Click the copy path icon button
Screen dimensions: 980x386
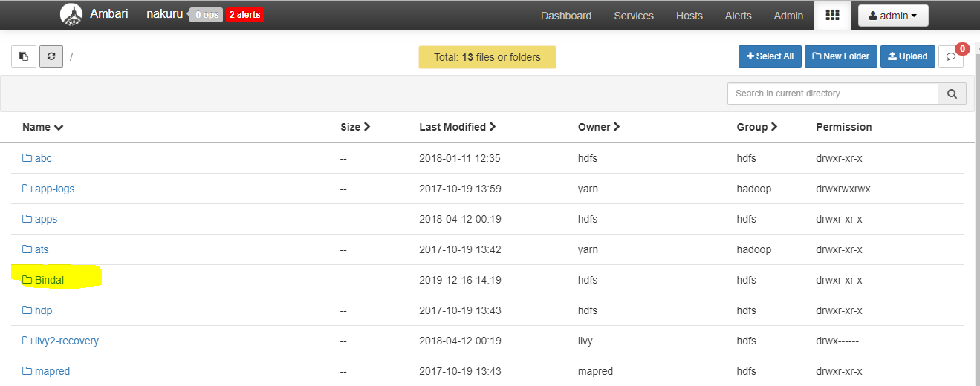click(24, 56)
